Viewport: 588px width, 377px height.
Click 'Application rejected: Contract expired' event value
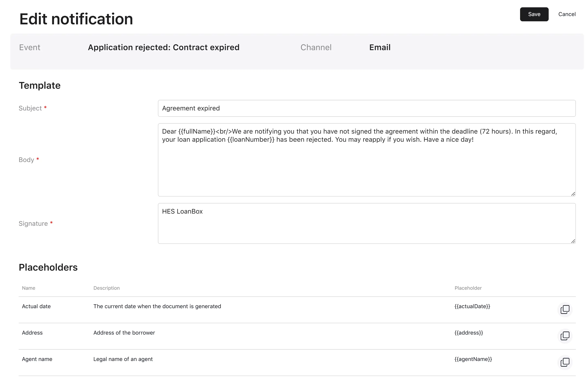pos(164,47)
